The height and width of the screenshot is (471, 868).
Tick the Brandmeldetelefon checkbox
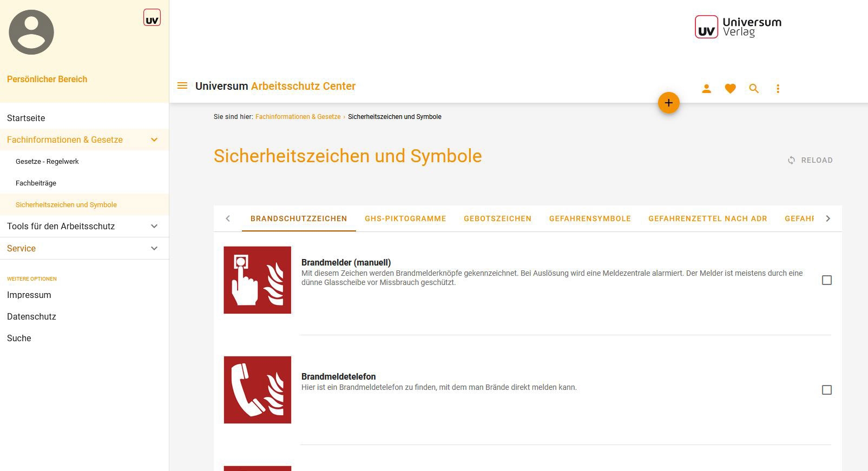tap(827, 390)
